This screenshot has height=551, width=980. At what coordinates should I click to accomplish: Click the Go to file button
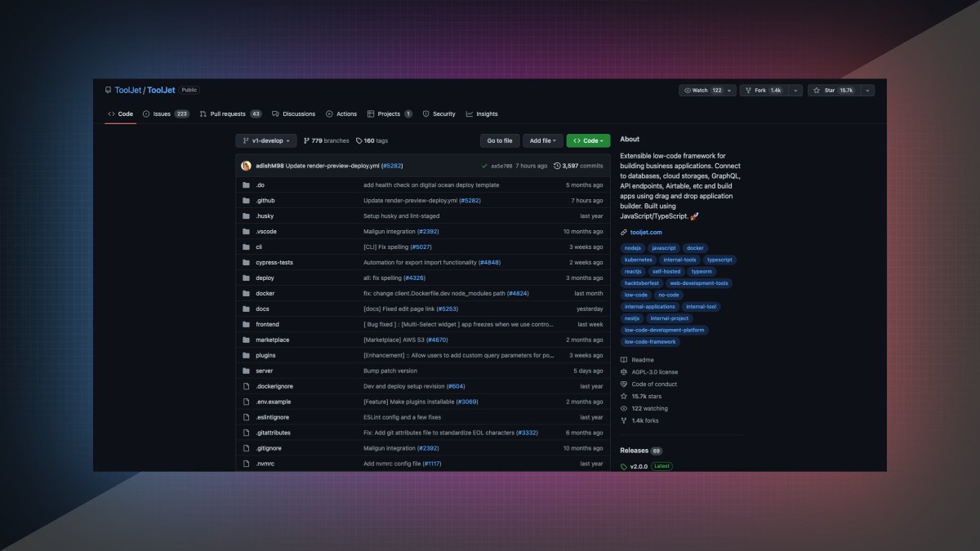[x=499, y=140]
